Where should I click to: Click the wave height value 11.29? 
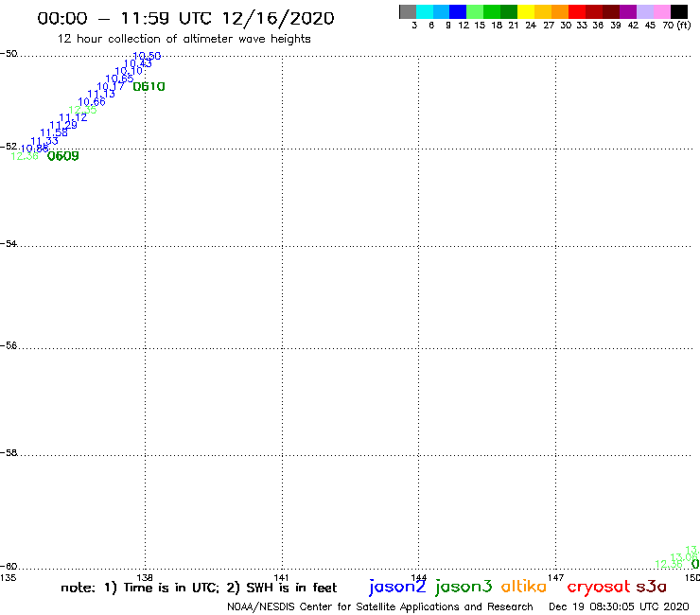(x=63, y=125)
